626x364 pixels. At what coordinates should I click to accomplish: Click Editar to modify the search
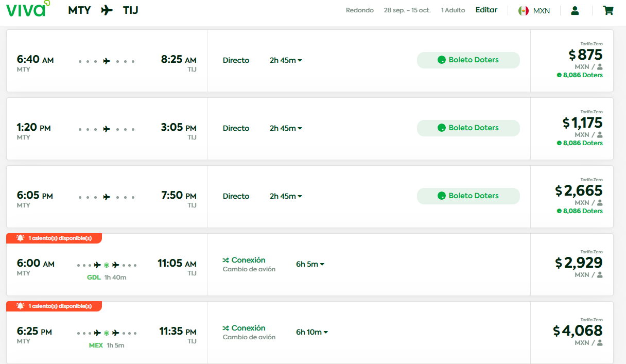point(486,10)
